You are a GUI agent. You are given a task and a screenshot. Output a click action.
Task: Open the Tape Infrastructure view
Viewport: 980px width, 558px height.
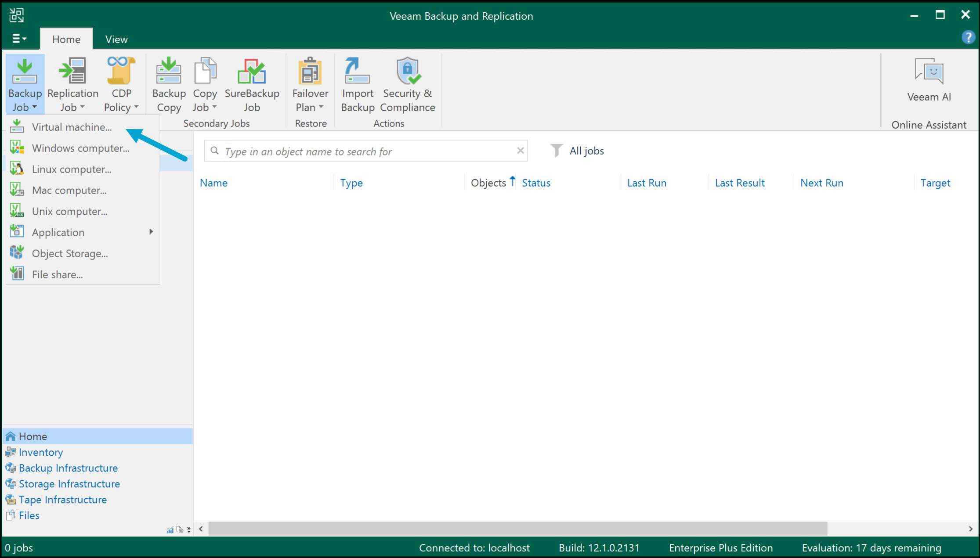pyautogui.click(x=62, y=500)
